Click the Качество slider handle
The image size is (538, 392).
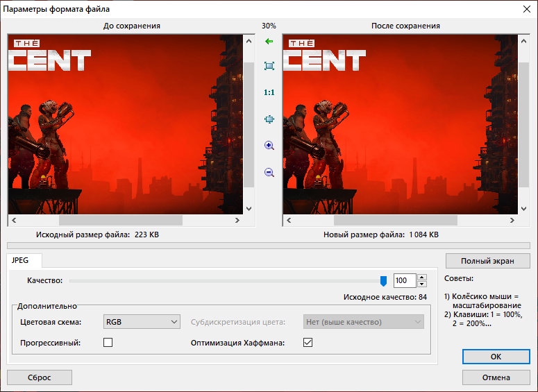pyautogui.click(x=384, y=281)
